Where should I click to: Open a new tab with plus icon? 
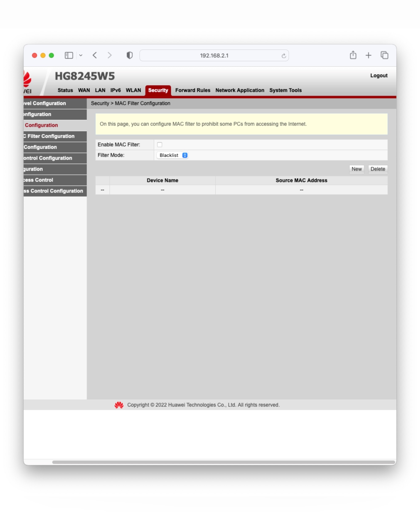368,55
